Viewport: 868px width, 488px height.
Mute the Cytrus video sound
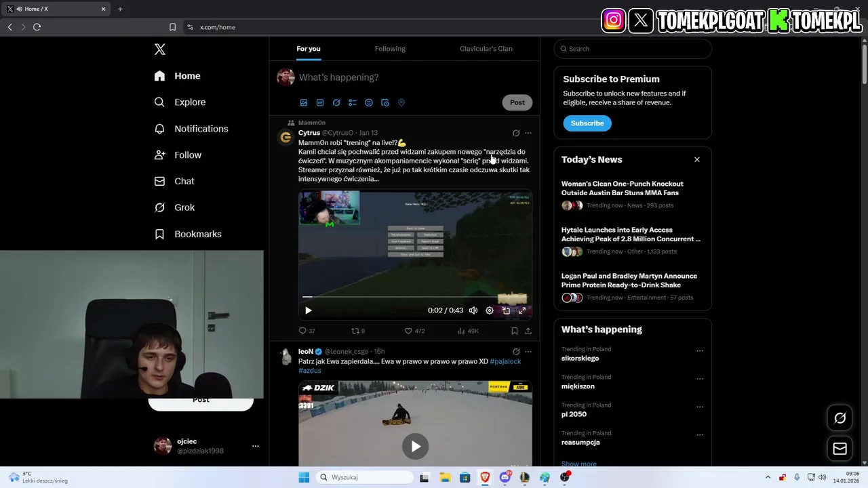click(x=473, y=310)
